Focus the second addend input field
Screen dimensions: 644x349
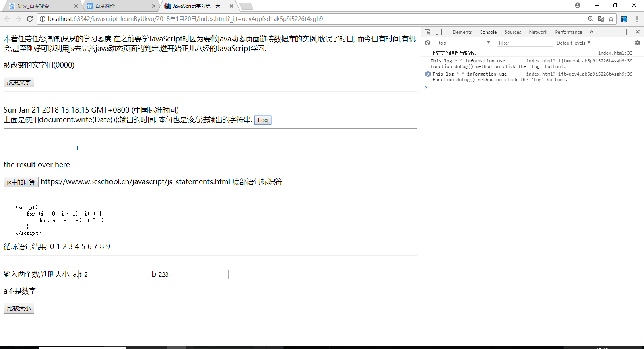115,148
